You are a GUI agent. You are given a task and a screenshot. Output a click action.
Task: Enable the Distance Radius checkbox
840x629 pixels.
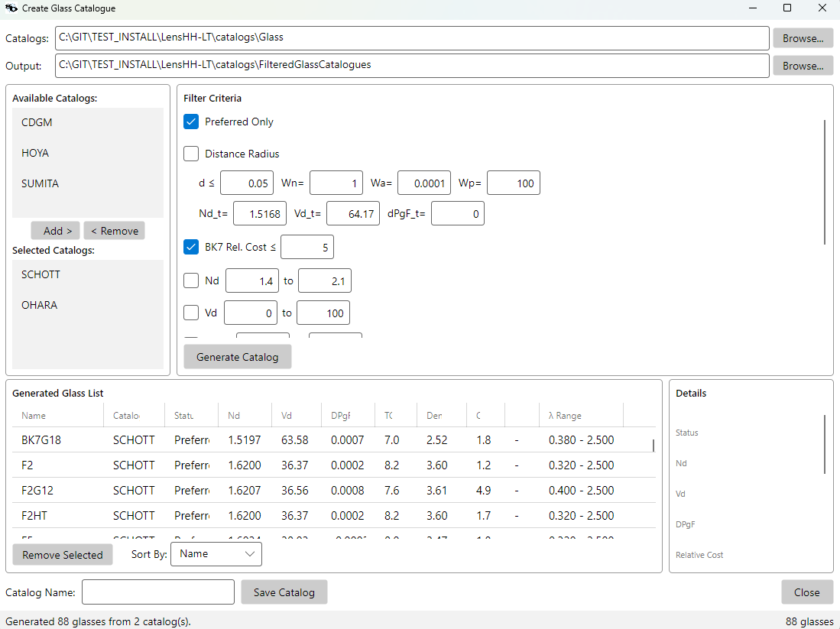coord(191,154)
